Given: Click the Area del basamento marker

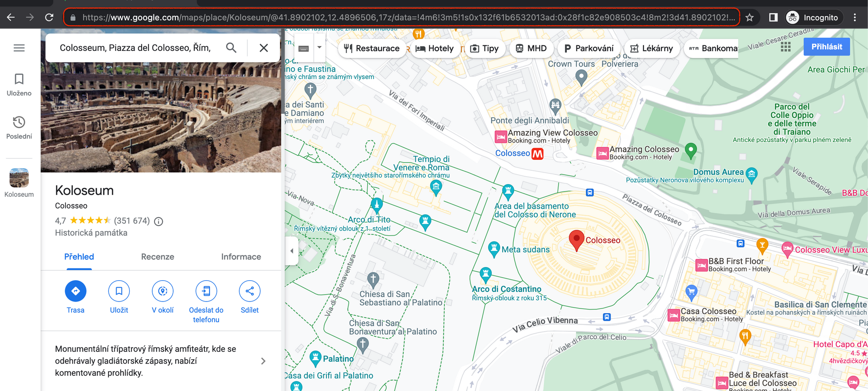Looking at the screenshot, I should pyautogui.click(x=508, y=192).
